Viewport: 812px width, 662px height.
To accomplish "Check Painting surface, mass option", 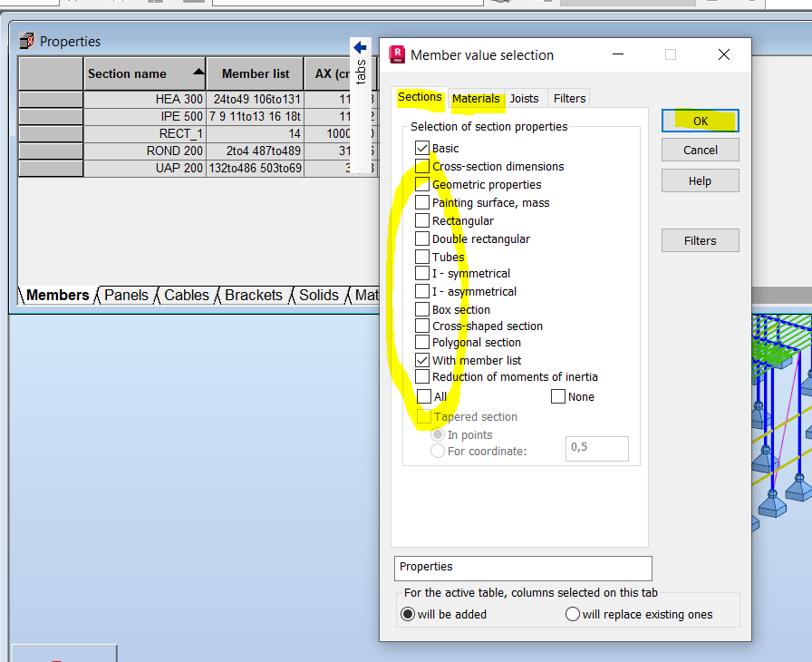I will click(422, 202).
